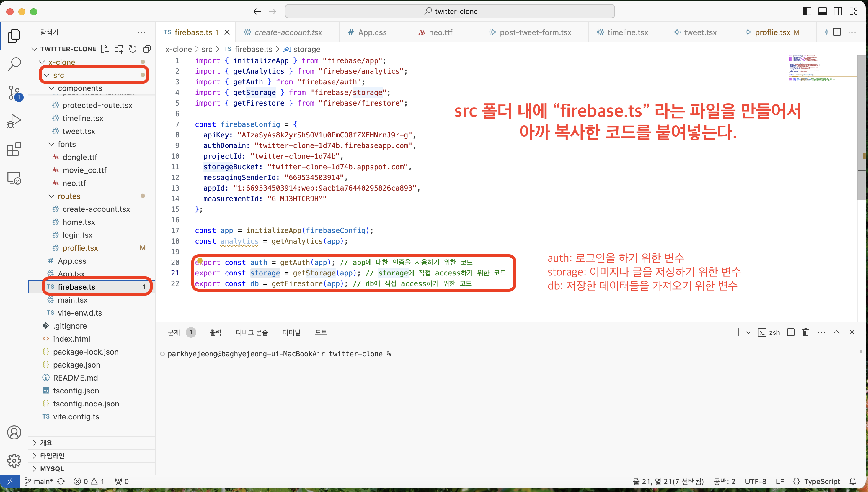The height and width of the screenshot is (492, 868).
Task: Open the Run and Debug view
Action: [x=14, y=121]
